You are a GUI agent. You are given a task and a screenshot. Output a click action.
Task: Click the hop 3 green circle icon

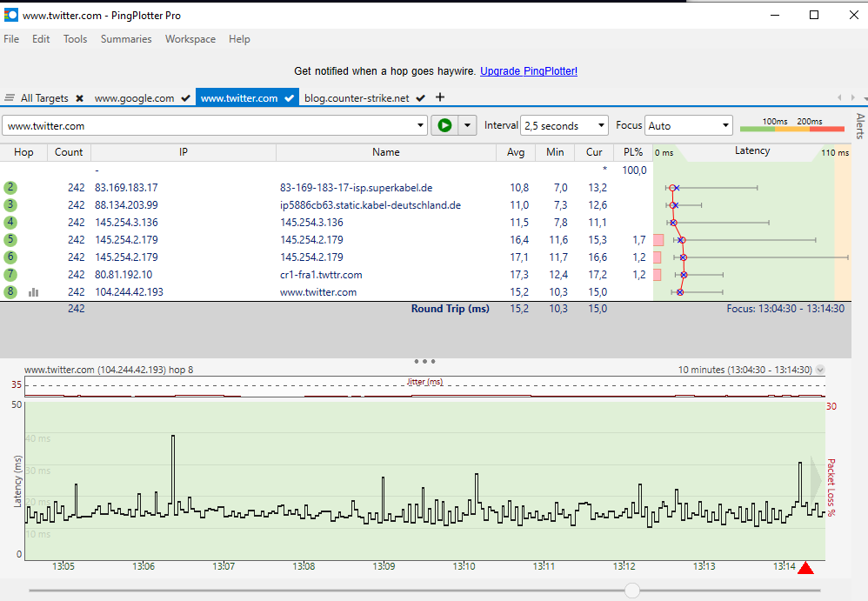10,204
